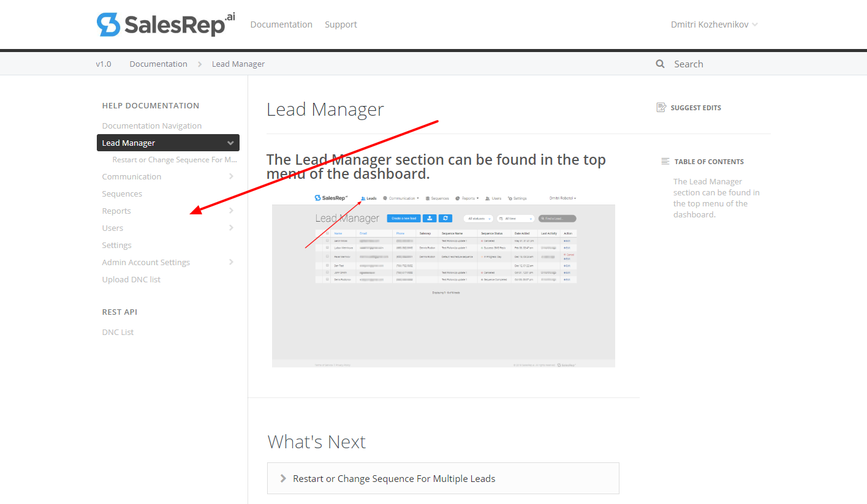Click the Suggest Edits pencil icon
867x504 pixels.
coord(661,108)
